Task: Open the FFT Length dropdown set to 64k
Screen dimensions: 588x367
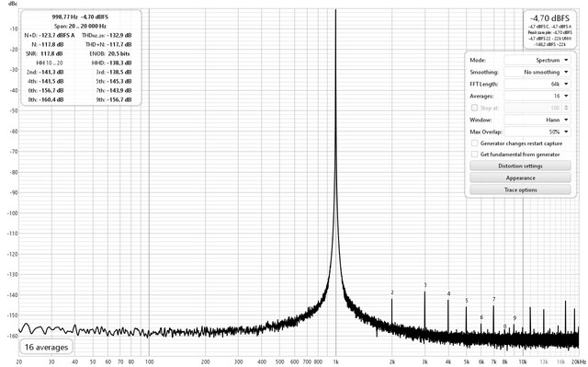Action: click(x=537, y=84)
